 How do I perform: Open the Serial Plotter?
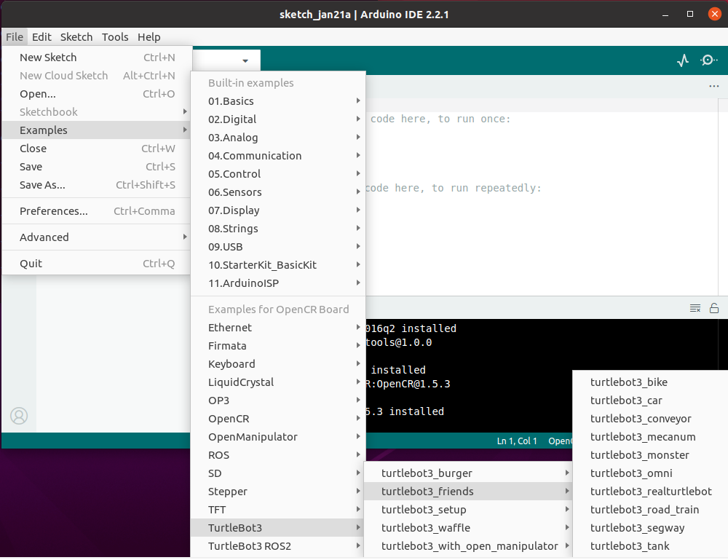tap(682, 61)
